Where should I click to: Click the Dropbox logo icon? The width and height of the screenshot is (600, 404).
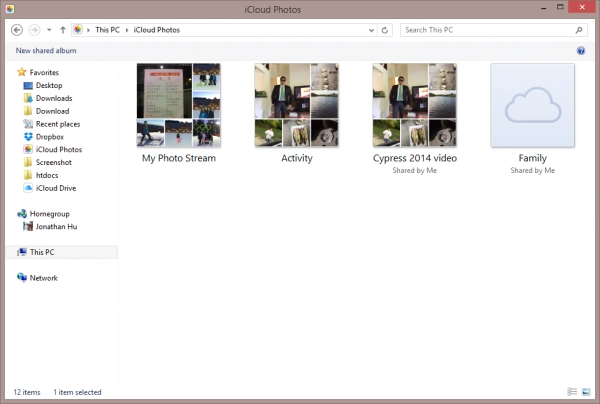[28, 137]
